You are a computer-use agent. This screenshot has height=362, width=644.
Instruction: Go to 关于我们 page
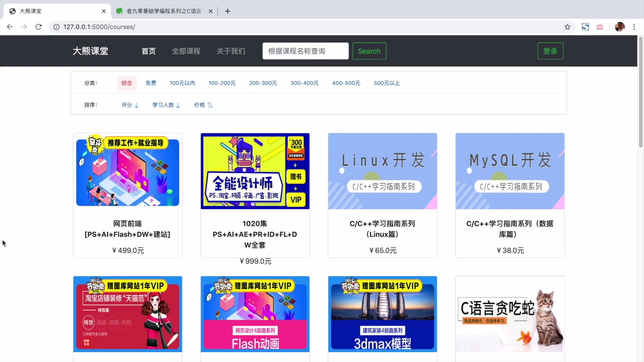click(231, 51)
